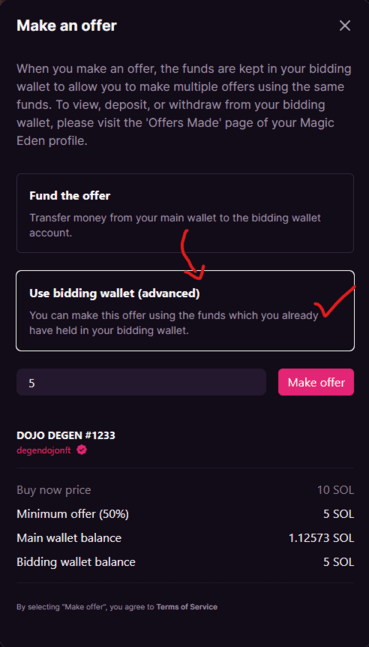
Task: Click the funds already held description text
Action: (x=174, y=323)
